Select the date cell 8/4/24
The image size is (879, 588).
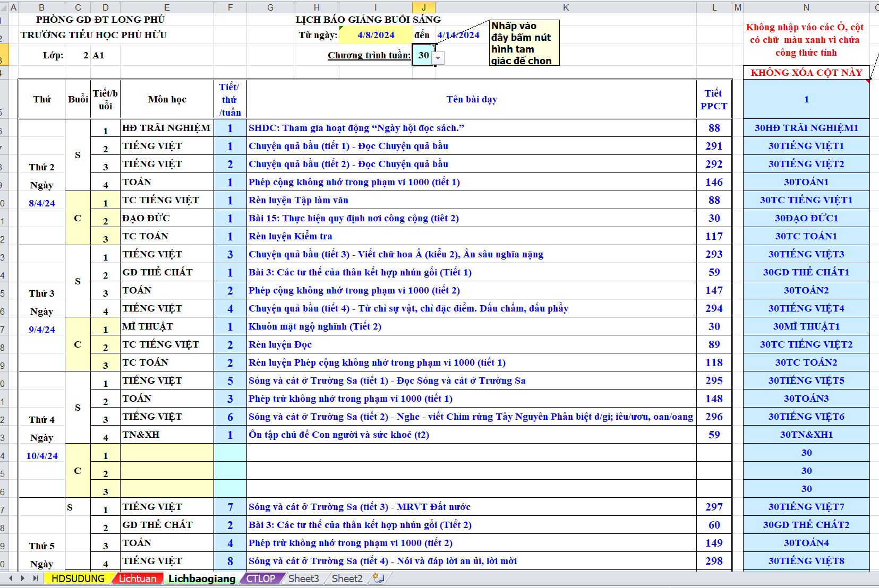pos(42,203)
